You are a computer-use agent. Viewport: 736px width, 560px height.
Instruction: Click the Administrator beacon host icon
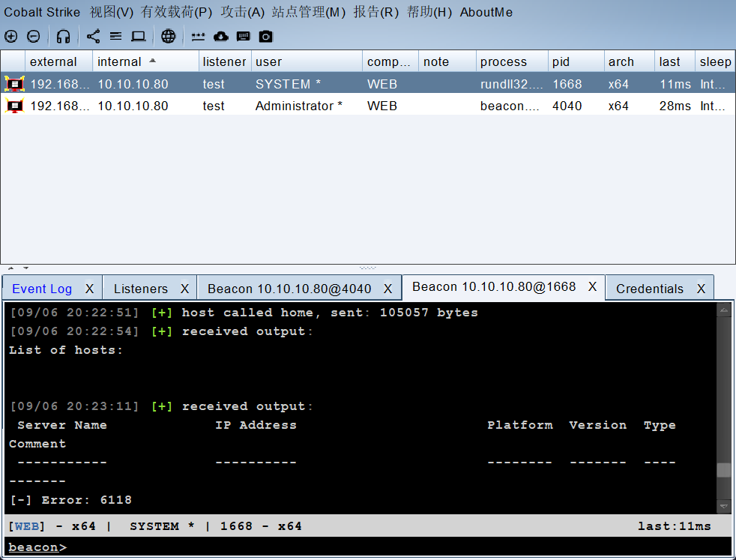click(14, 106)
